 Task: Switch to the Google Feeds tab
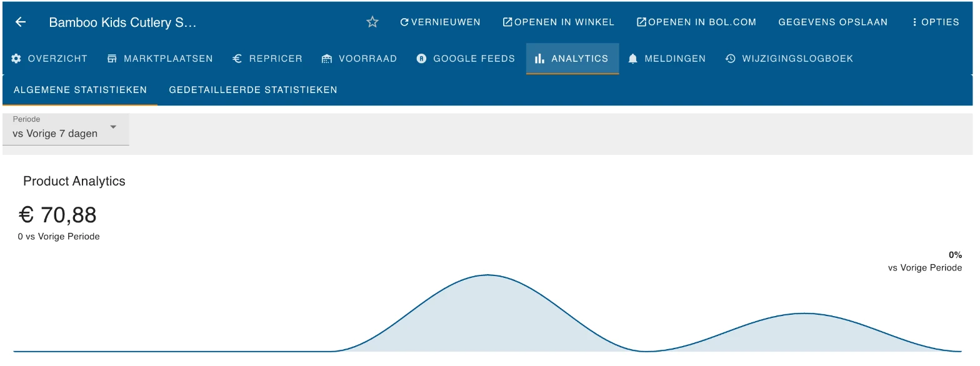point(466,59)
